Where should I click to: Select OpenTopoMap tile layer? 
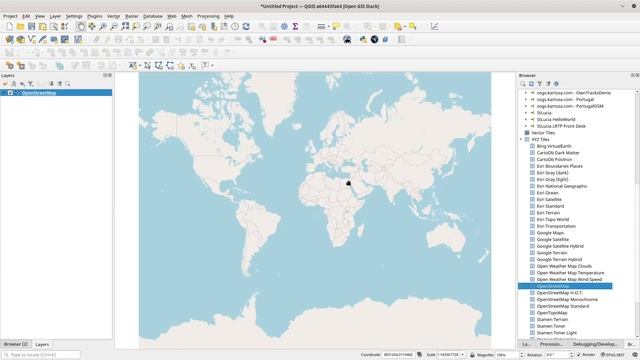(552, 313)
